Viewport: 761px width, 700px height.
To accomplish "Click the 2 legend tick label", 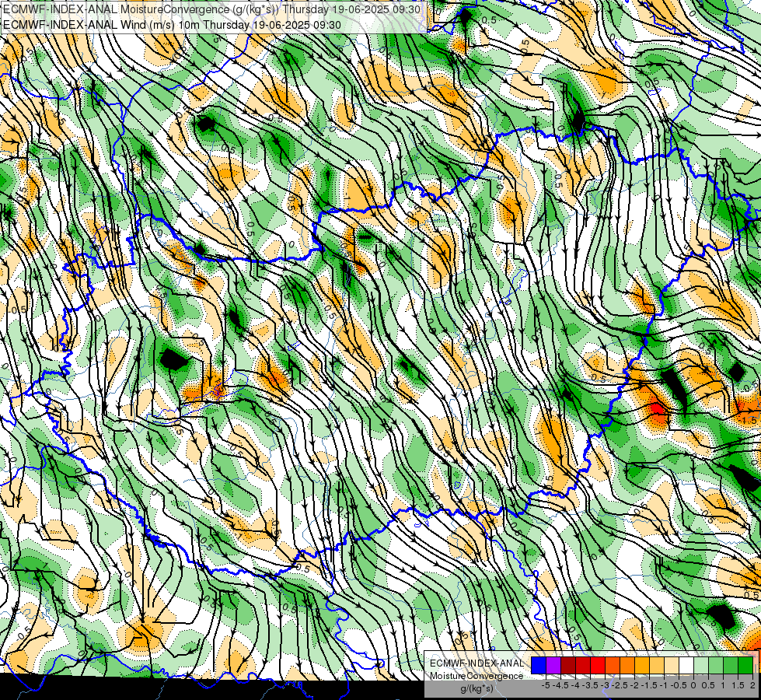I will (752, 685).
